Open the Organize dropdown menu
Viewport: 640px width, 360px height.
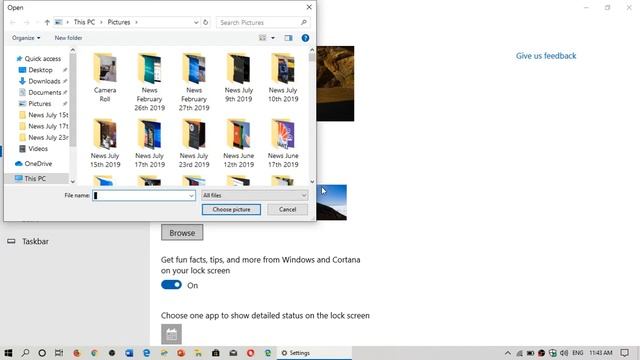pos(26,38)
